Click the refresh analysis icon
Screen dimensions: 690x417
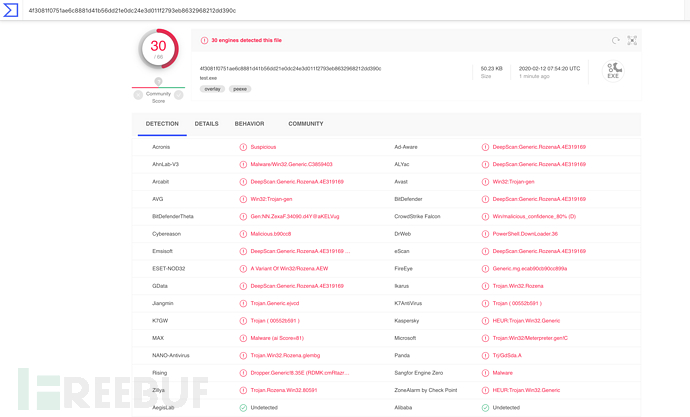[616, 40]
